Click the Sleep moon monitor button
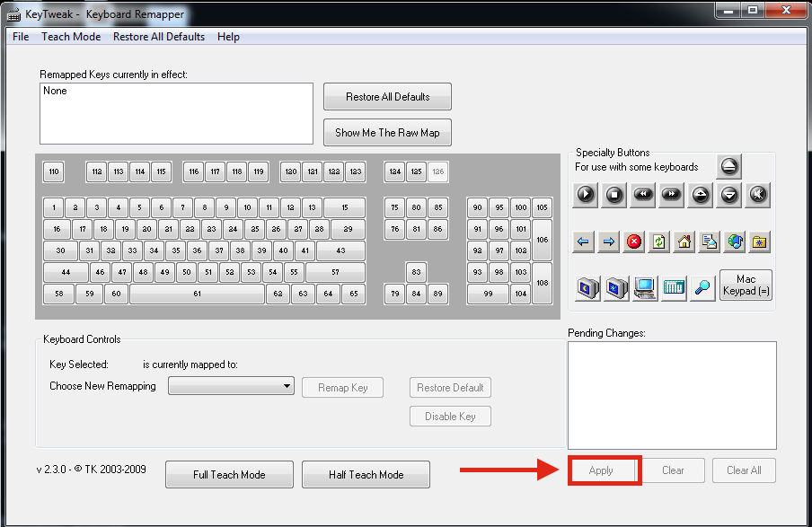 588,287
